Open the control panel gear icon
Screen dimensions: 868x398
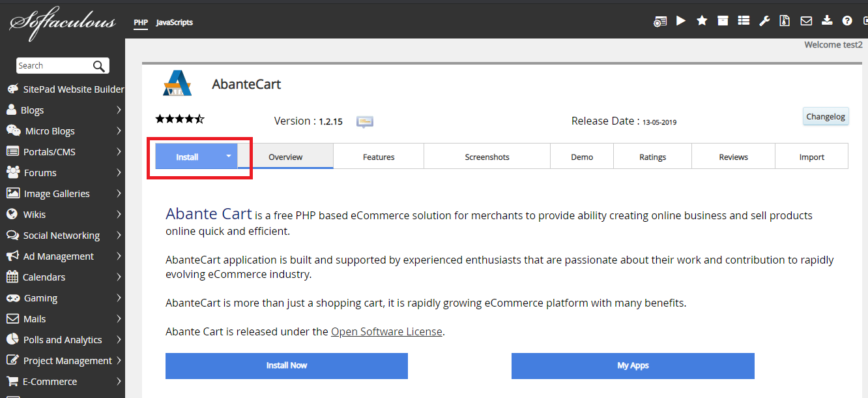click(x=660, y=21)
